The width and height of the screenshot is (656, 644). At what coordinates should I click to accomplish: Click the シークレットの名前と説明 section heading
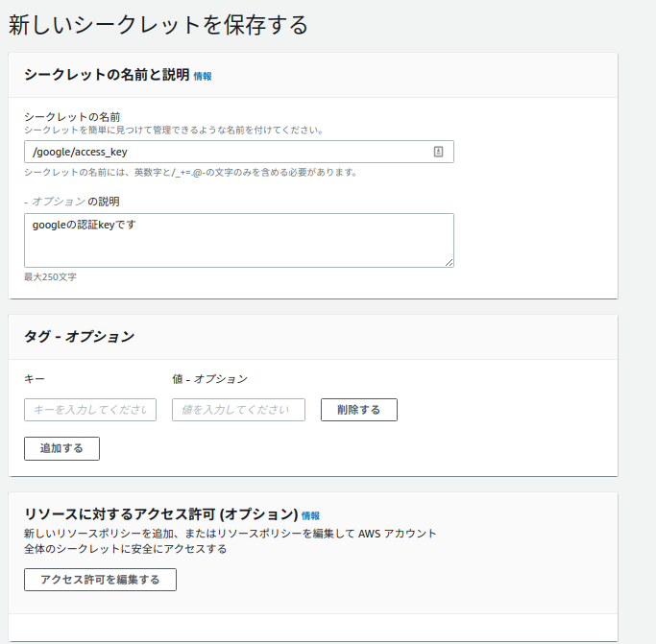pos(108,75)
